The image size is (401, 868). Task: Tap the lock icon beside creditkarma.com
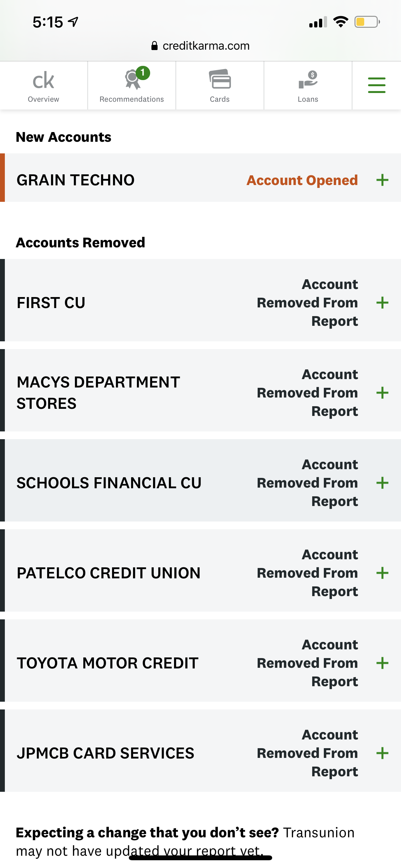[x=154, y=46]
